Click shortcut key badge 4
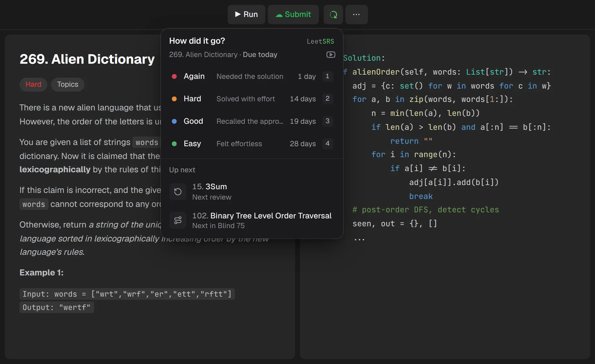Viewport: 595px width, 364px height. coord(327,143)
